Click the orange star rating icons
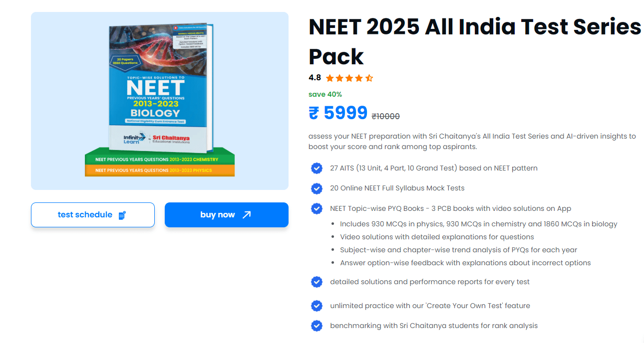Screen dimensions: 644x343 tap(349, 78)
